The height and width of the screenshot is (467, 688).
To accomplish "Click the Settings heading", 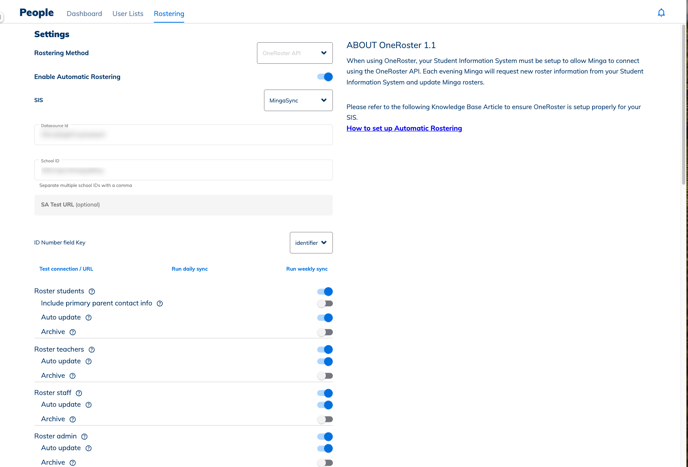I will 52,34.
